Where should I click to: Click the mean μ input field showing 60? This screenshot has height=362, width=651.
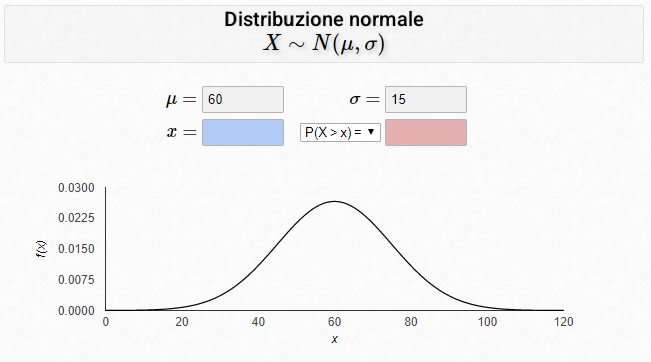(243, 99)
